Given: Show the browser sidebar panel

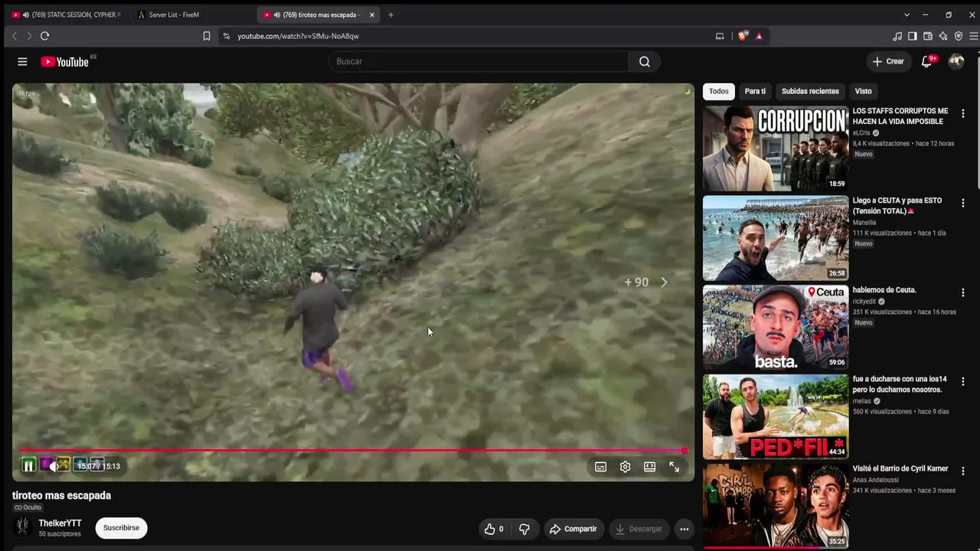Looking at the screenshot, I should coord(913,36).
